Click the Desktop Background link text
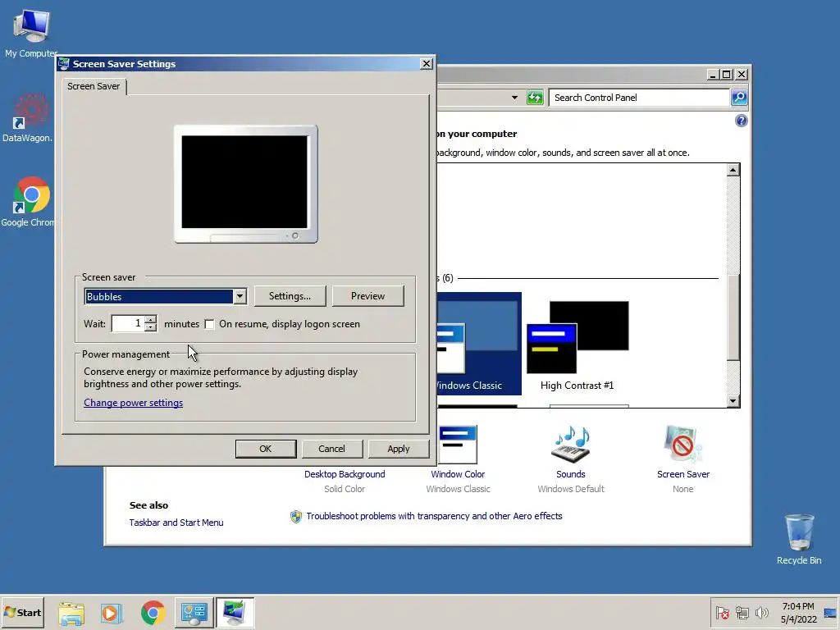Image resolution: width=840 pixels, height=630 pixels. (x=345, y=474)
